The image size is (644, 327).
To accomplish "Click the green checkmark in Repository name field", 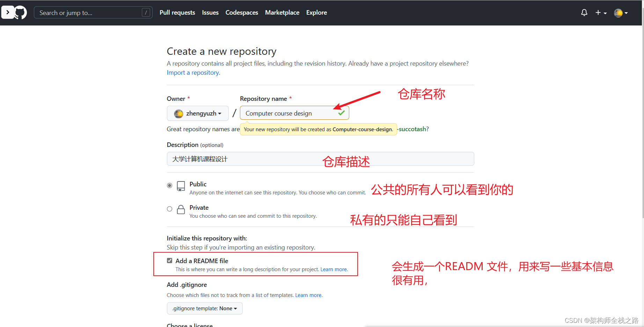I will point(341,113).
